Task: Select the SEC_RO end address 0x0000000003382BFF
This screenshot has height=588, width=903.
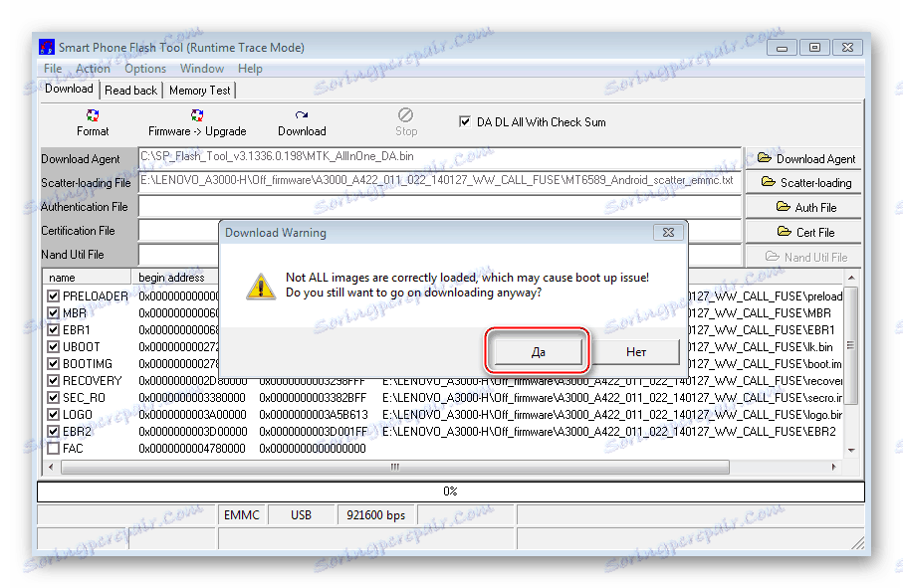Action: point(313,398)
